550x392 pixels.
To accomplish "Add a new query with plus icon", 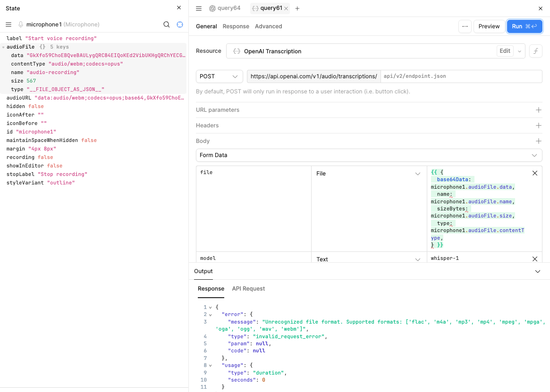I will tap(297, 8).
